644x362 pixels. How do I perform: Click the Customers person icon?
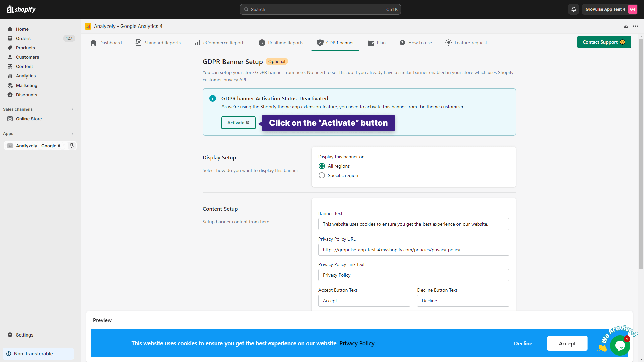point(10,57)
